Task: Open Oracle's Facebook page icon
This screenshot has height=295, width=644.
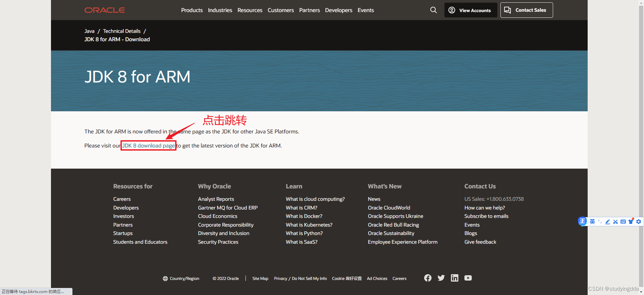Action: coord(428,278)
